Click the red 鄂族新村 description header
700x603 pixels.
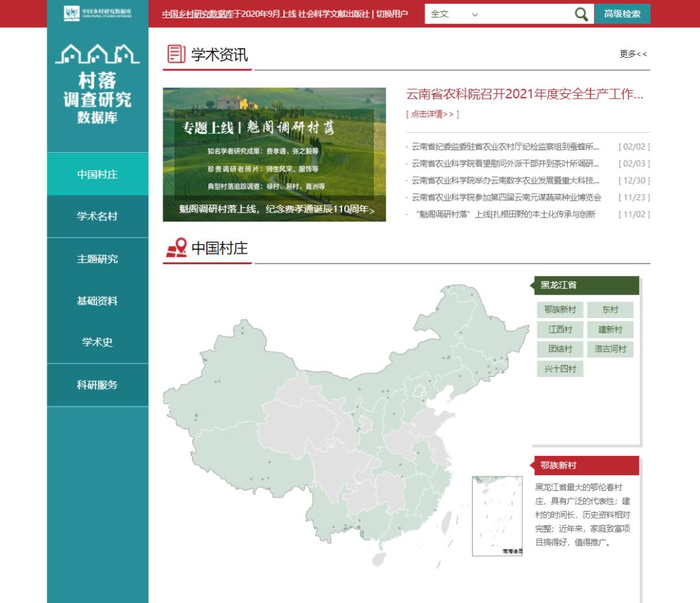[586, 465]
